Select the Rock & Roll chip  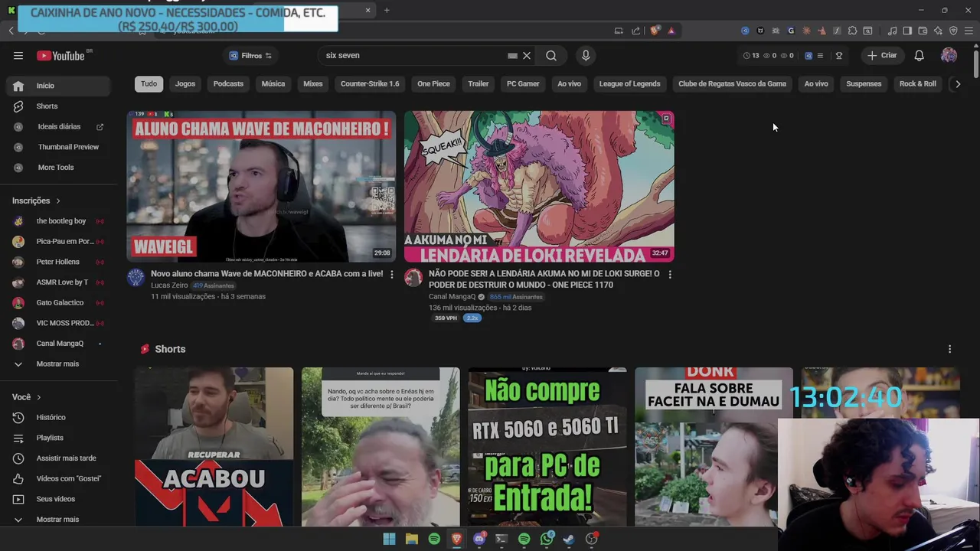(x=918, y=84)
